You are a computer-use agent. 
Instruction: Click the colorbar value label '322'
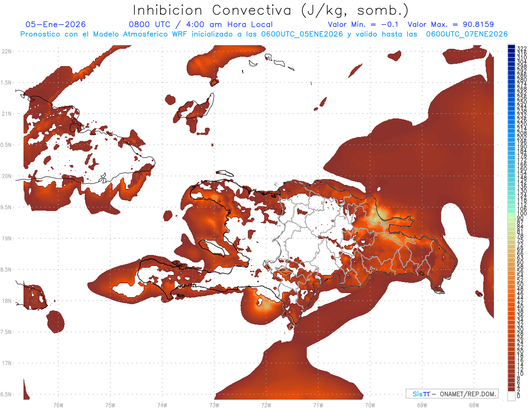tap(522, 48)
